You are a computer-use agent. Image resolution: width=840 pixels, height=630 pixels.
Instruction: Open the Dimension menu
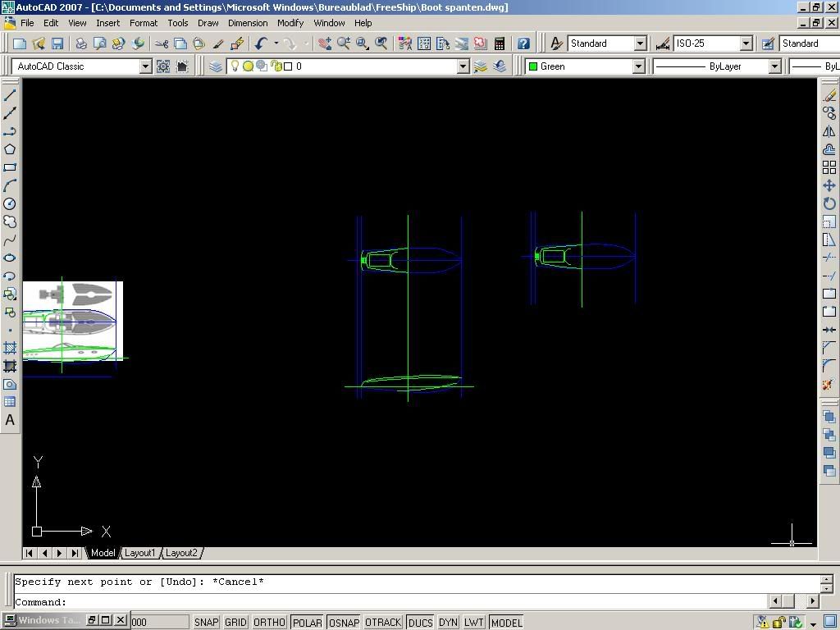[x=247, y=23]
